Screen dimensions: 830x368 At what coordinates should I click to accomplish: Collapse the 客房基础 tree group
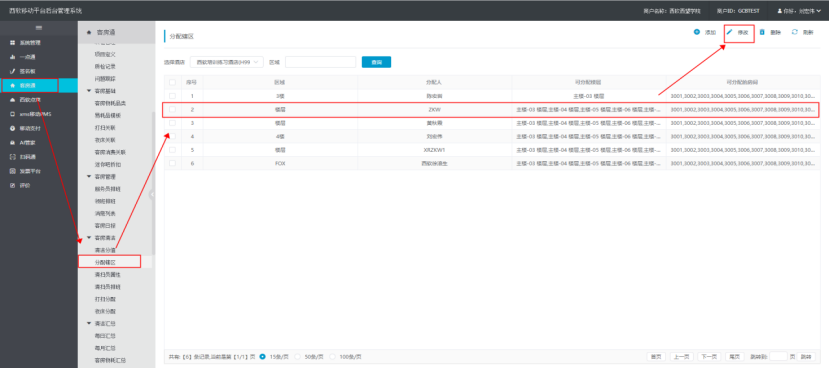click(89, 91)
